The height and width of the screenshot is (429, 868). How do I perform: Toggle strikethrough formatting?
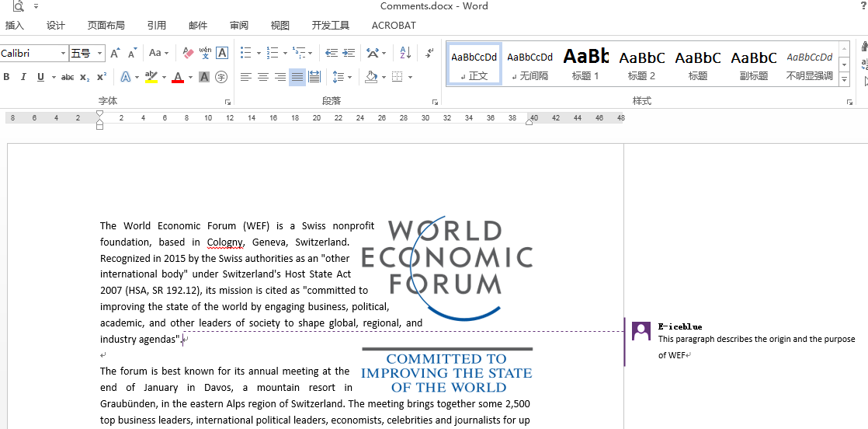(68, 77)
